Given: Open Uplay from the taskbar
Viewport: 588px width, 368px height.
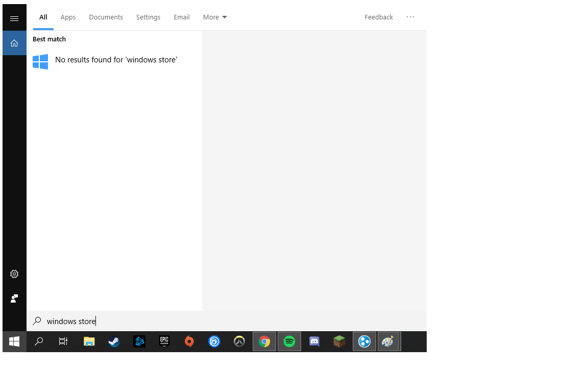Looking at the screenshot, I should (214, 342).
